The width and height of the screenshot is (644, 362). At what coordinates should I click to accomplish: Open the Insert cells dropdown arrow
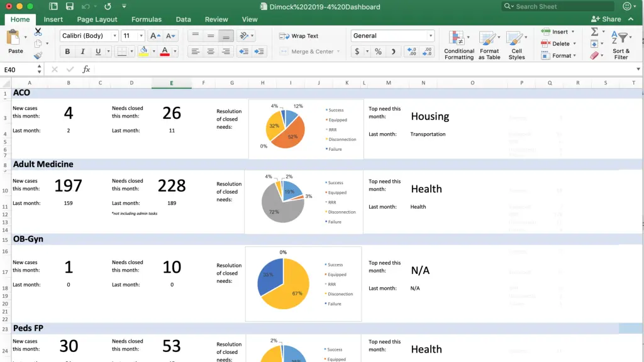[x=573, y=31]
